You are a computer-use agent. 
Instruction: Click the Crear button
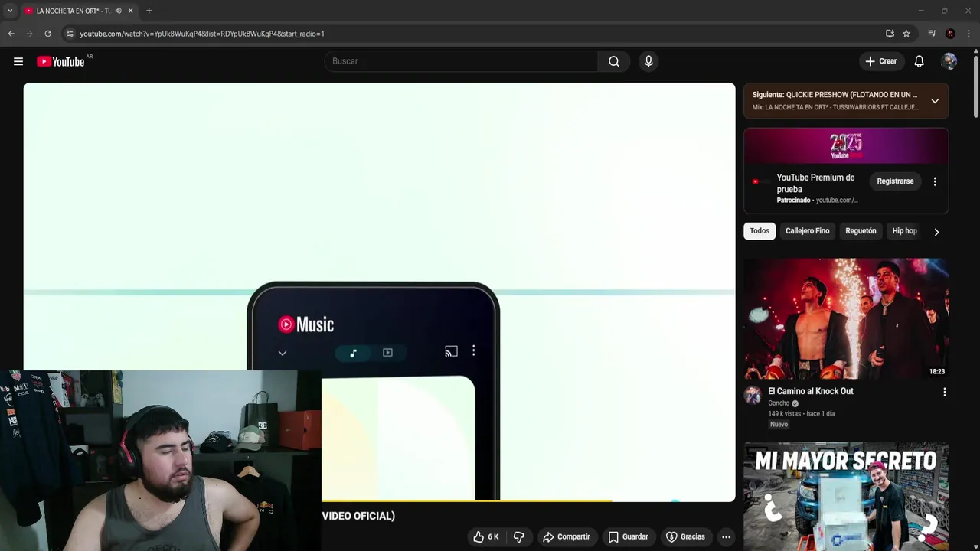pos(881,61)
